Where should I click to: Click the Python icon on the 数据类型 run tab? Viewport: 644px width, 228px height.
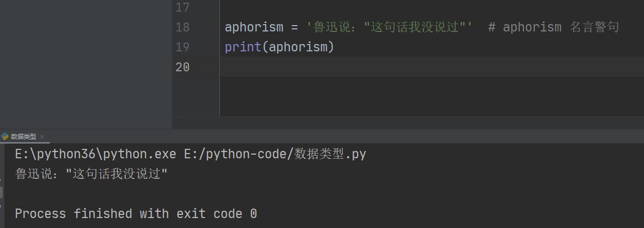tap(5, 136)
